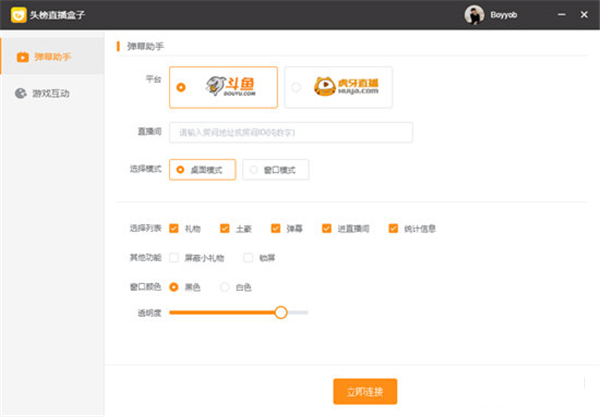Enable the 屏蔽小礼物 checkbox

[175, 258]
